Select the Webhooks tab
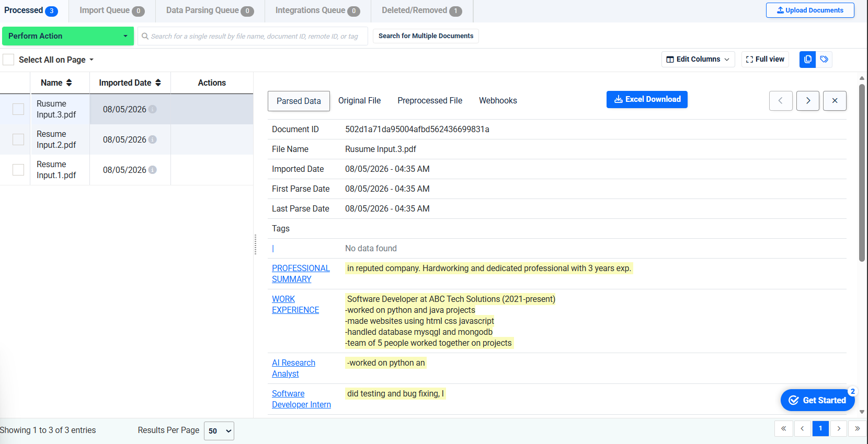 tap(498, 101)
